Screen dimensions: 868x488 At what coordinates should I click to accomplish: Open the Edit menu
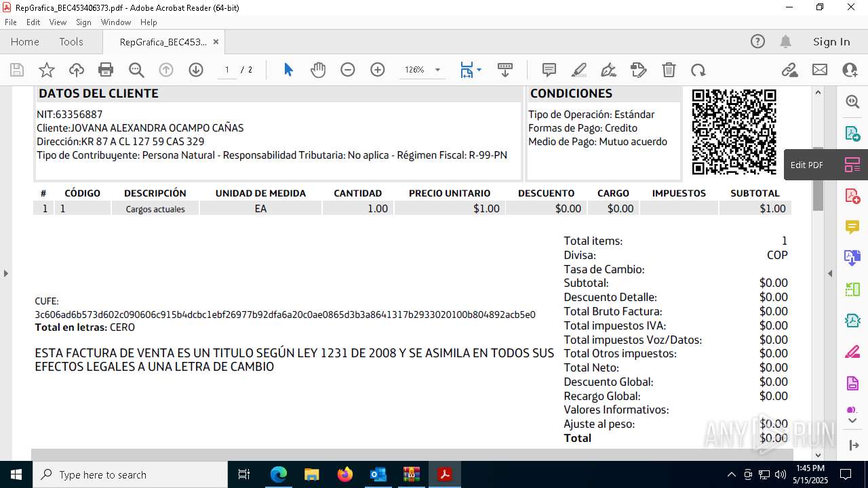tap(33, 22)
